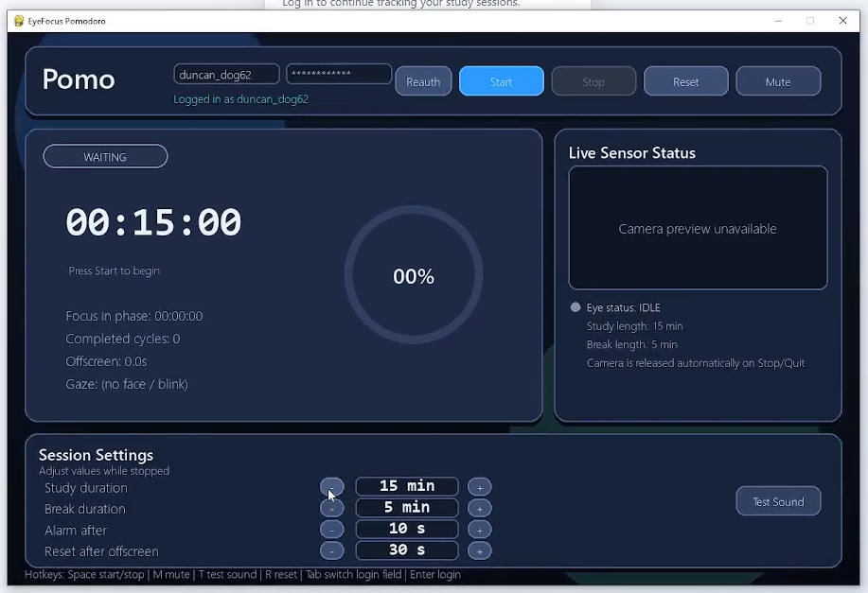
Task: Click the 'Live Sensor Status' heading
Action: pos(632,152)
